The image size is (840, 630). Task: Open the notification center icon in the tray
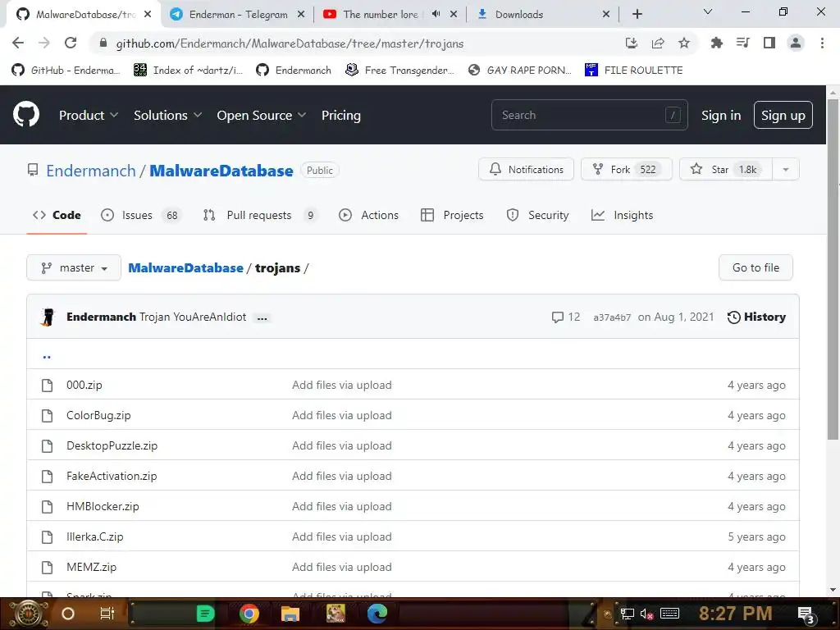(x=806, y=614)
